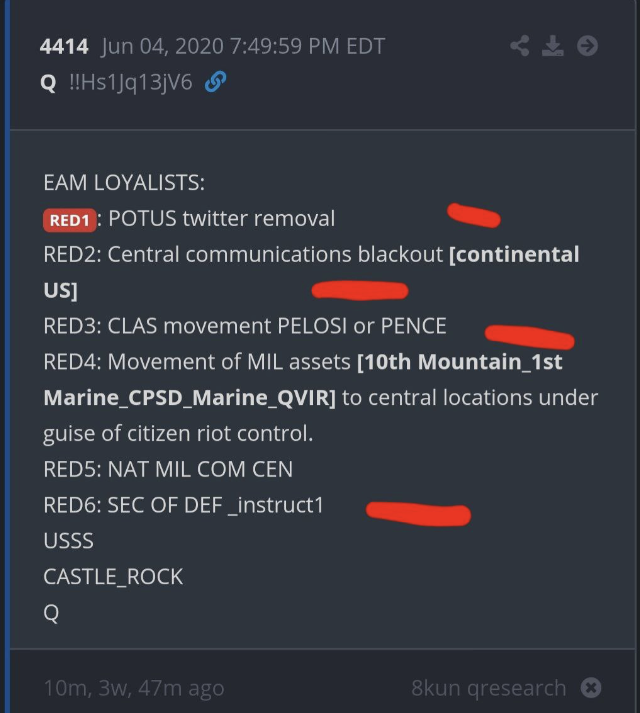Screen dimensions: 640x713
Task: Click red scribble beside SEC OF DEF line
Action: coord(417,512)
